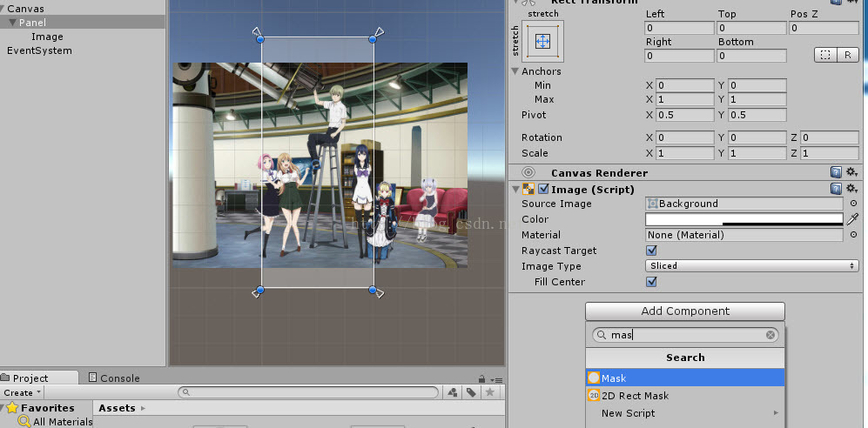Click the Mask component icon
Image resolution: width=868 pixels, height=428 pixels.
click(x=594, y=378)
